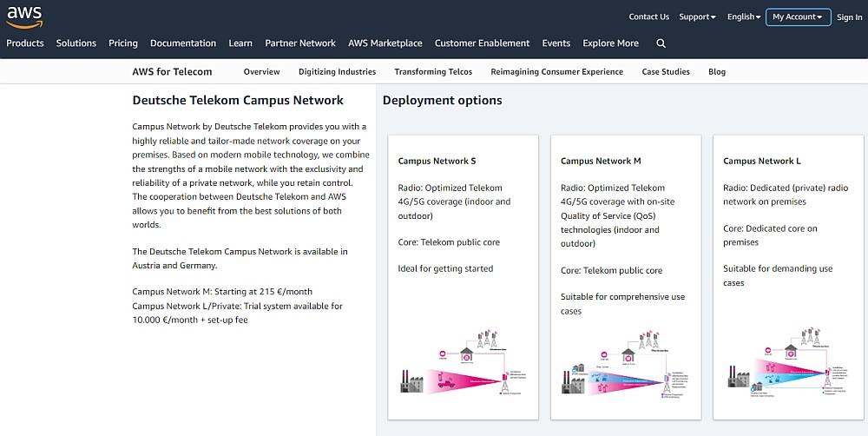Open the Solutions menu
The width and height of the screenshot is (868, 436).
pyautogui.click(x=76, y=43)
